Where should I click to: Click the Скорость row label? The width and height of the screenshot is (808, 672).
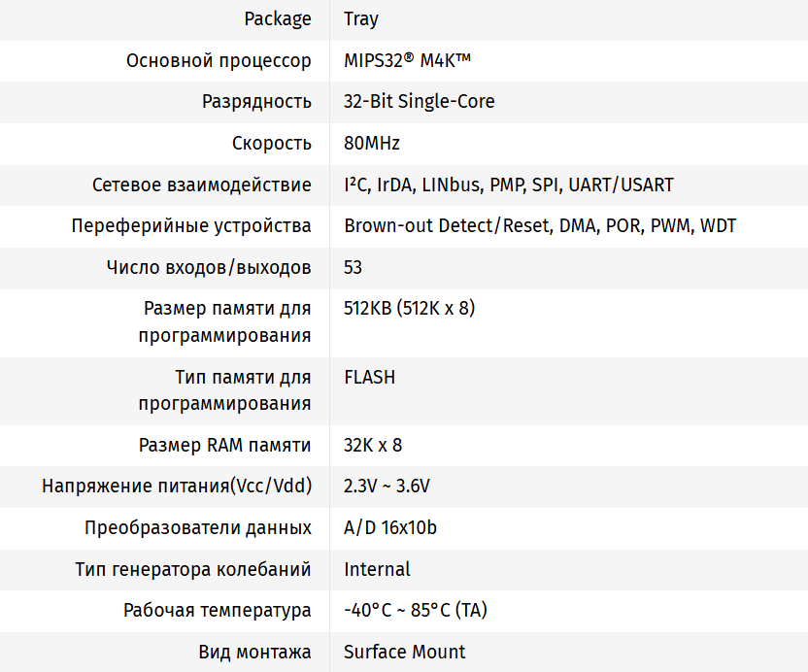272,144
